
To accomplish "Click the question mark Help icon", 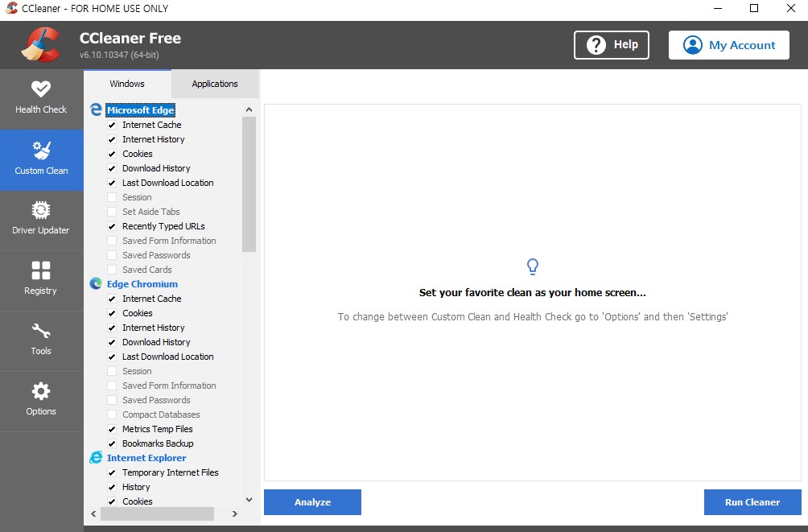I will point(596,45).
